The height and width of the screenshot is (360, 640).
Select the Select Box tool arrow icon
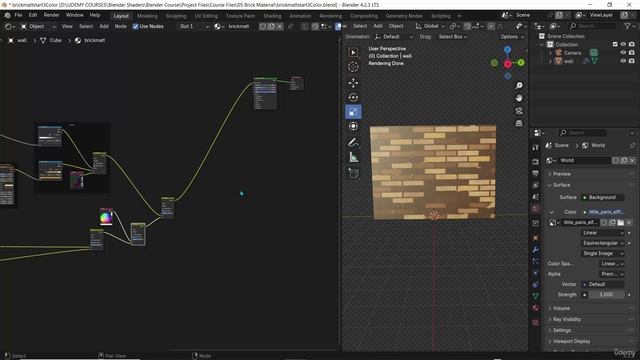(353, 52)
